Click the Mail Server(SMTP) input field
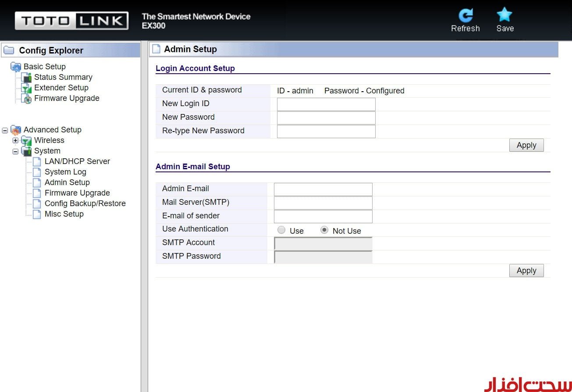The width and height of the screenshot is (572, 392). pos(323,203)
